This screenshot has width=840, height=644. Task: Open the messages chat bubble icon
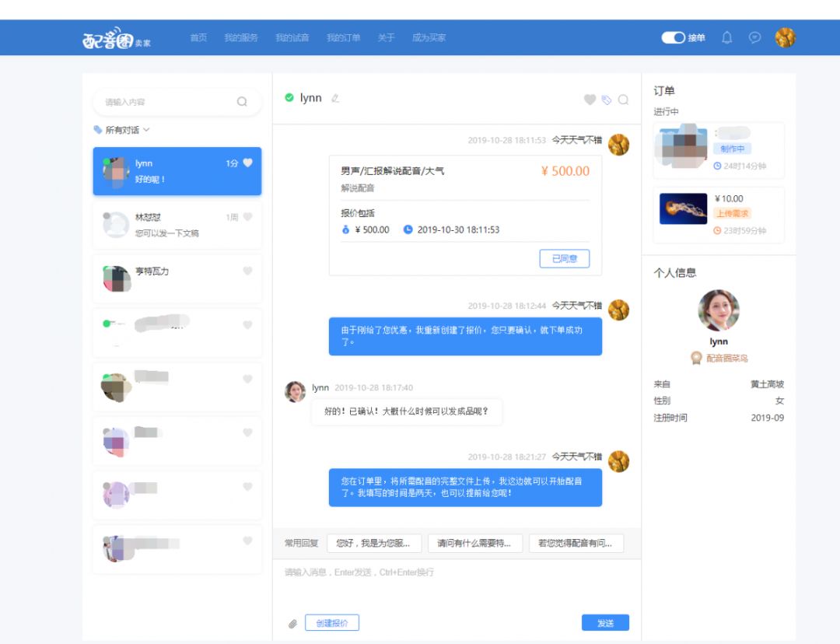click(x=754, y=37)
